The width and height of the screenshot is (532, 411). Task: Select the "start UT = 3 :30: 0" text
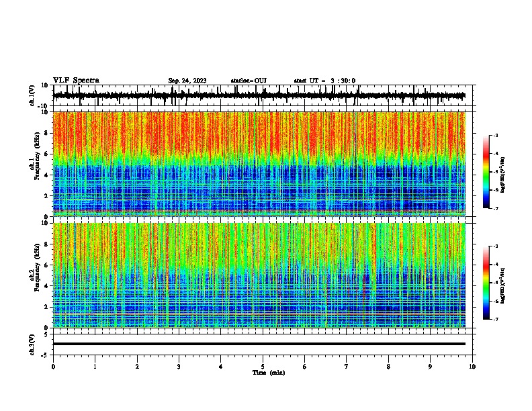(x=324, y=81)
